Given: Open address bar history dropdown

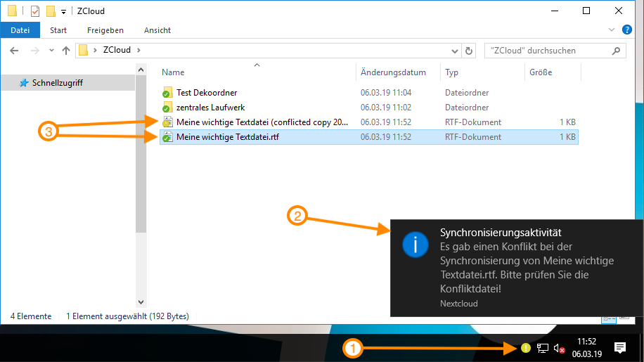Looking at the screenshot, I should 455,51.
